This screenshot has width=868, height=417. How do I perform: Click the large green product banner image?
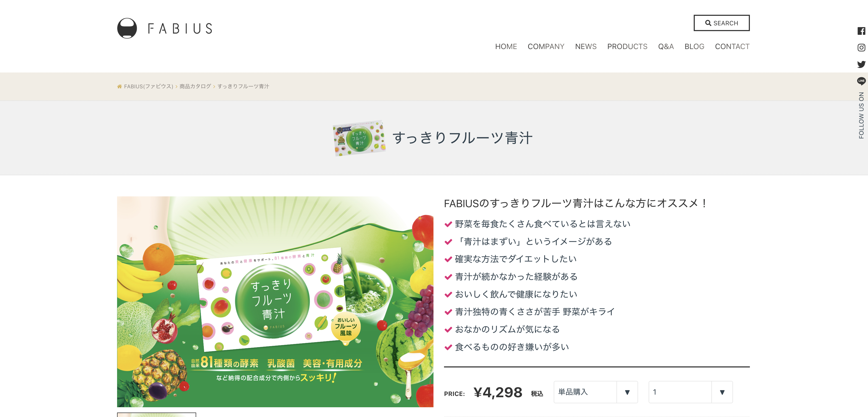coord(275,302)
